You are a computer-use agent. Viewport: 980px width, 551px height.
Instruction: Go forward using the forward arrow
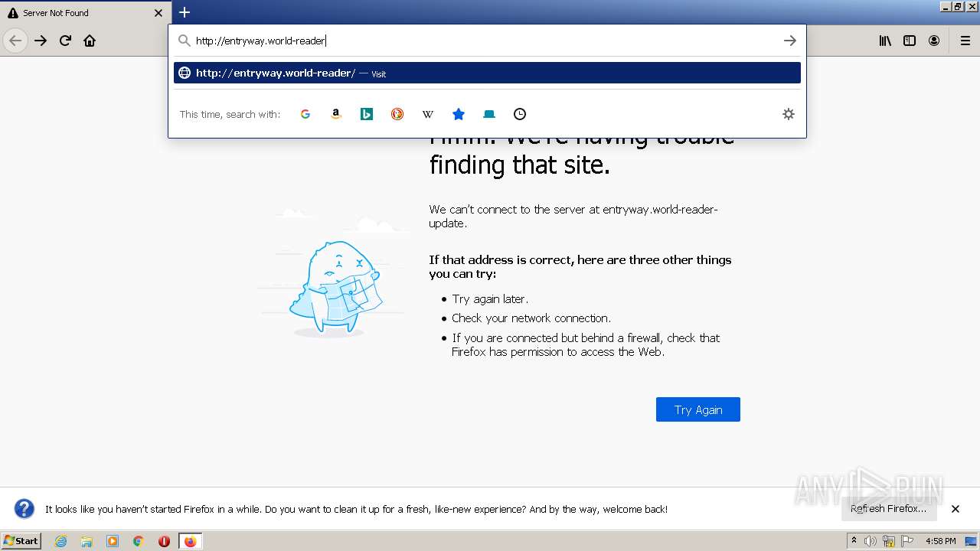pos(41,41)
